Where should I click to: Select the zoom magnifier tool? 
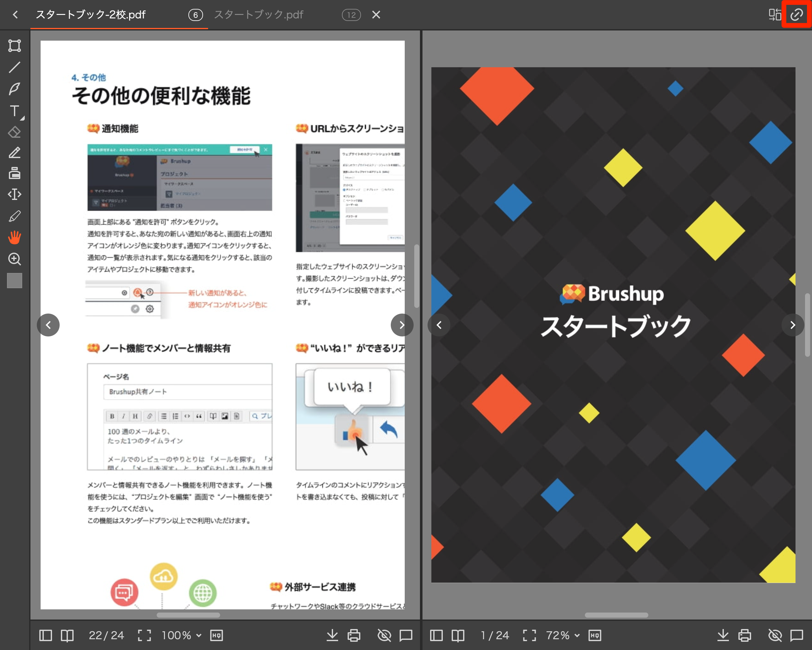point(14,259)
